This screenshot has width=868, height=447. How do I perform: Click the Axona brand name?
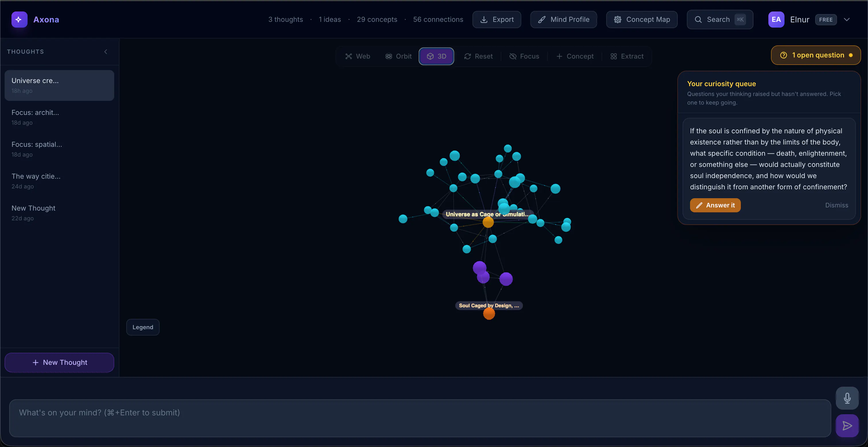click(x=46, y=20)
